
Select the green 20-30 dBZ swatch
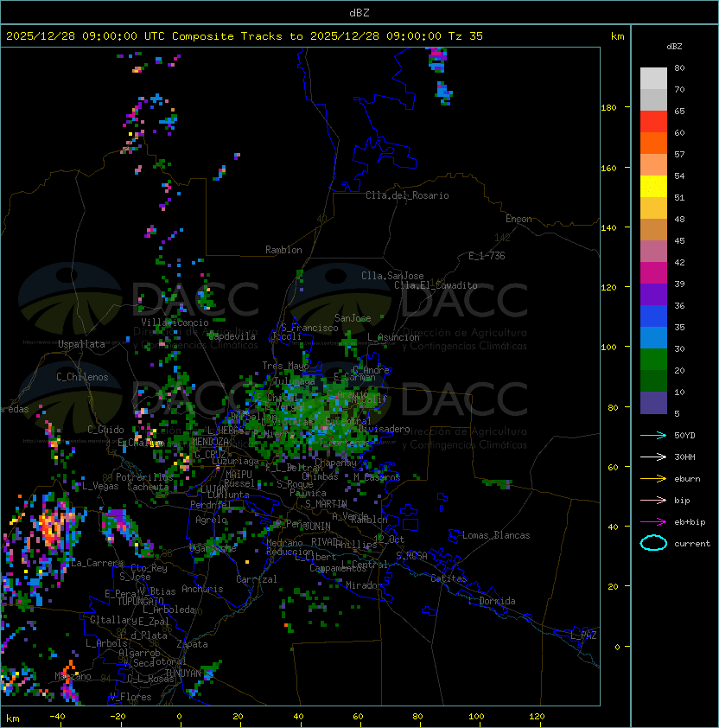[653, 360]
